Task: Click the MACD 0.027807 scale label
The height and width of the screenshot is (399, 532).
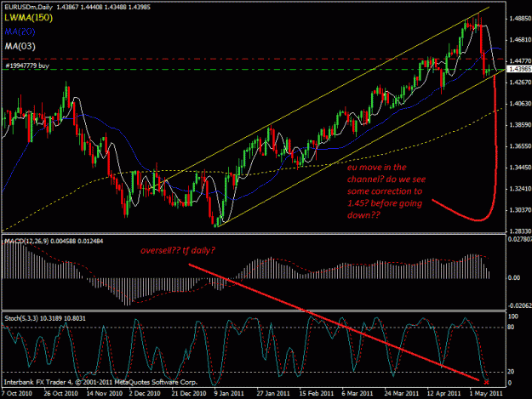Action: (519, 239)
